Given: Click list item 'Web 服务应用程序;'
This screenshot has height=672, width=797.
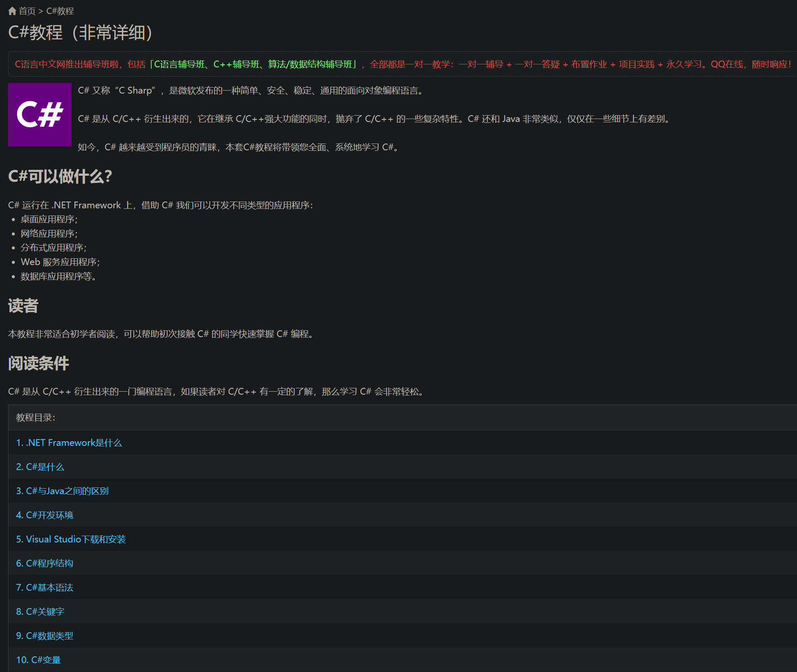Looking at the screenshot, I should pyautogui.click(x=61, y=262).
